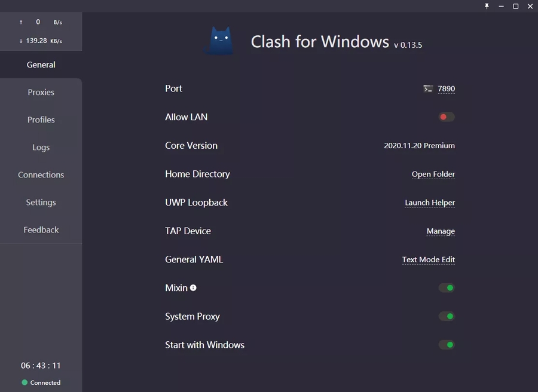Open Text Mode Edit for General YAML
The height and width of the screenshot is (392, 538).
point(429,259)
